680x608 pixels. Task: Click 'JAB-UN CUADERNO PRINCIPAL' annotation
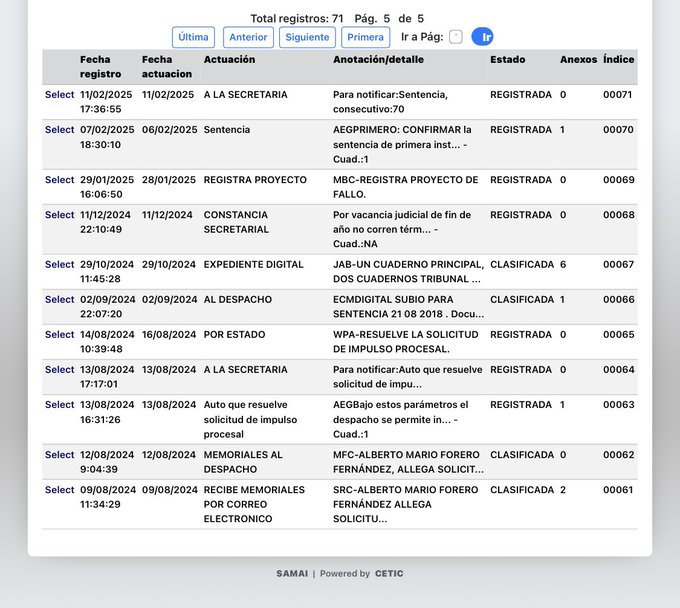[x=409, y=271]
